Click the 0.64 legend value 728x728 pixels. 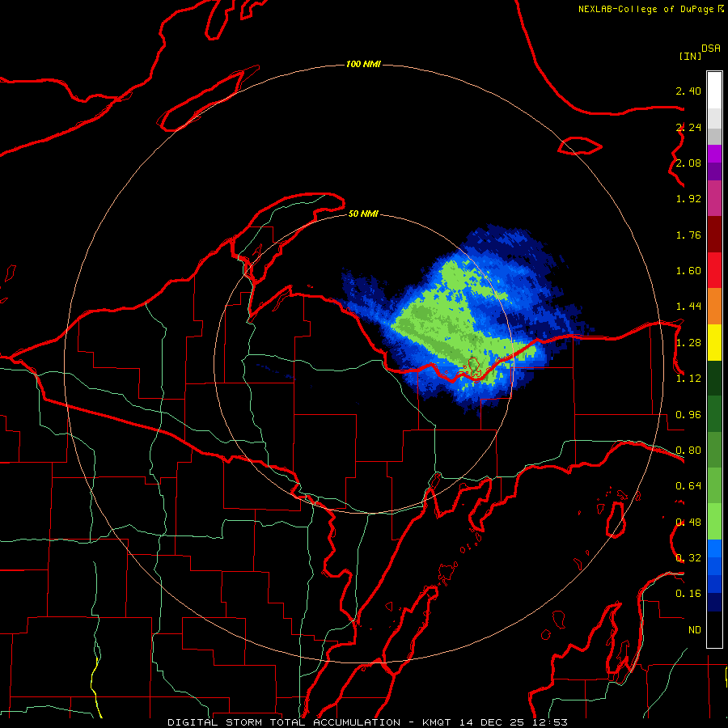pyautogui.click(x=688, y=486)
